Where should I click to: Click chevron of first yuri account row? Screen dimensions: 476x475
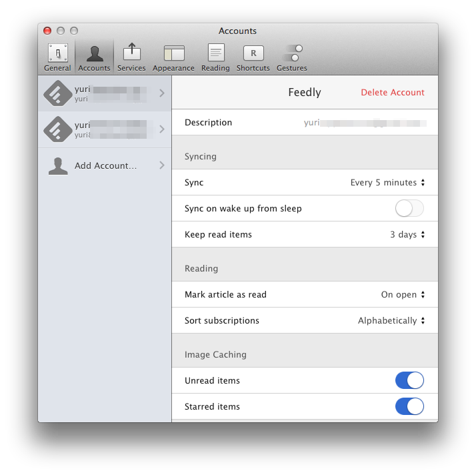coord(162,93)
